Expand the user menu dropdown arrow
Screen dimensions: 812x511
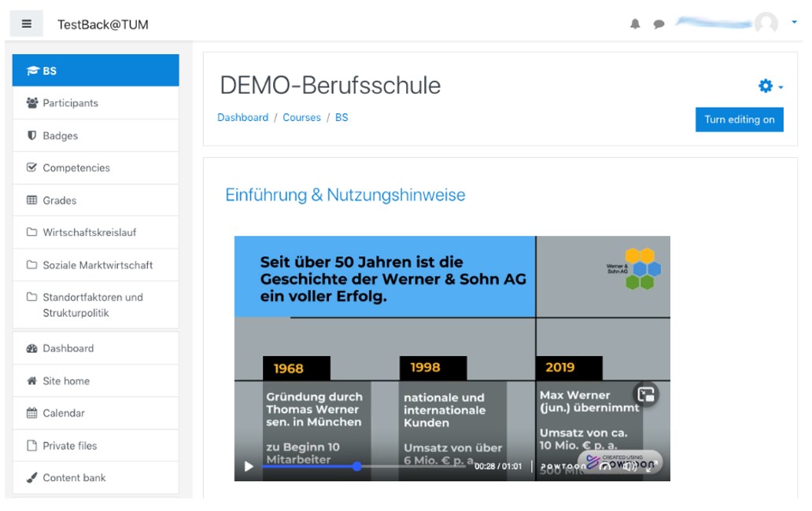pyautogui.click(x=794, y=23)
